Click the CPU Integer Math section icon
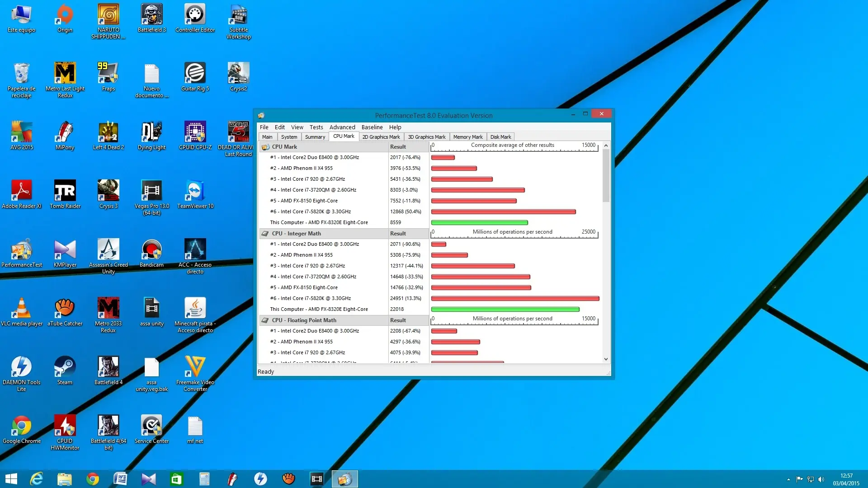This screenshot has width=868, height=488. pos(265,234)
